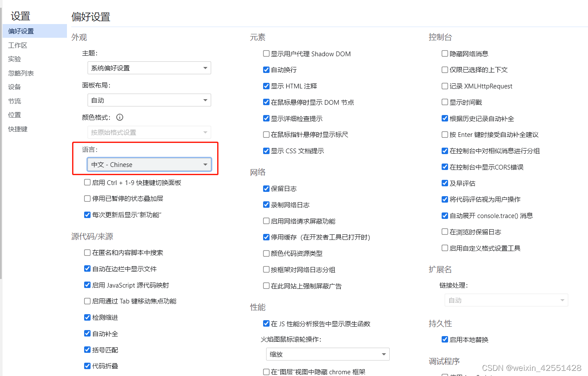
Task: Check 启用自定义格式设置工具
Action: tap(445, 248)
